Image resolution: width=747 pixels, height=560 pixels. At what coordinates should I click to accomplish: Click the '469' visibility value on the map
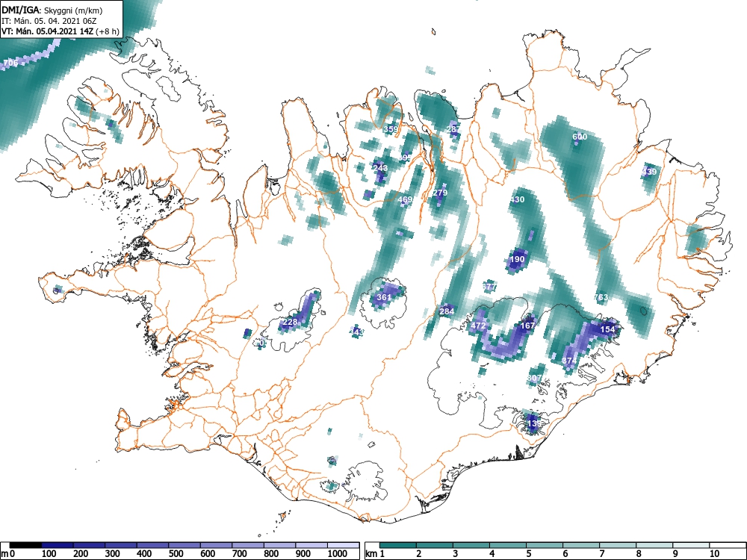[x=405, y=199]
